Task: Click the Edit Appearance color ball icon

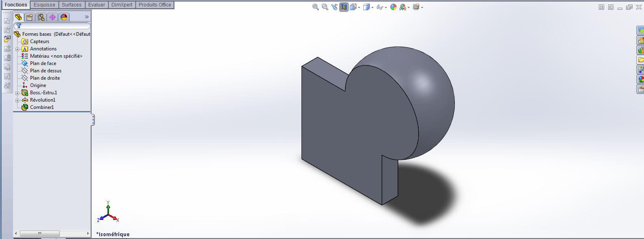Action: [393, 7]
